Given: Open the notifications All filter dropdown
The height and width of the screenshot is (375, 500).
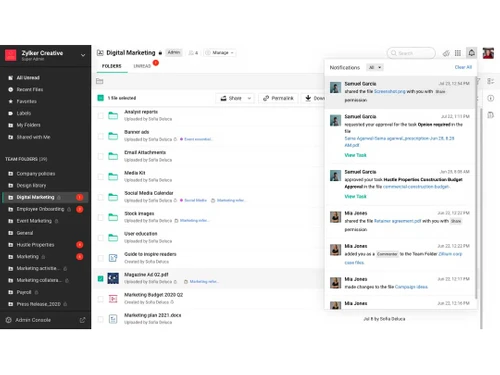Looking at the screenshot, I should 375,67.
